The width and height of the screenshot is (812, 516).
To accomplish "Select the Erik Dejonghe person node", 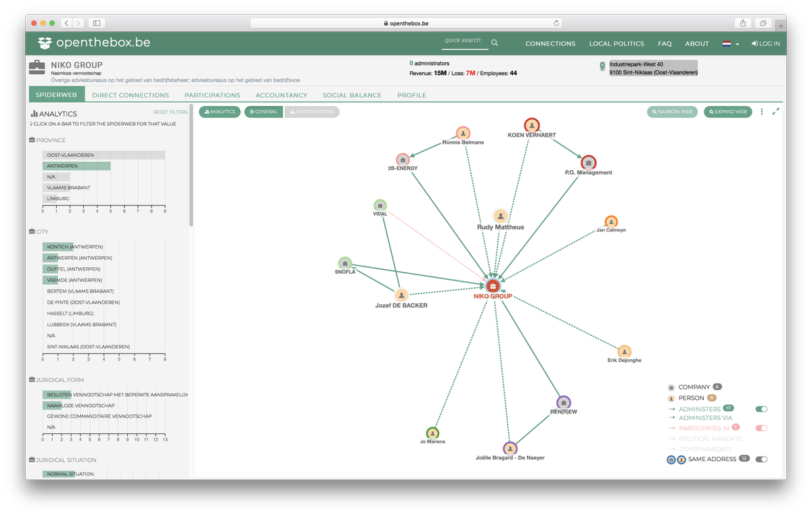I will (x=625, y=352).
